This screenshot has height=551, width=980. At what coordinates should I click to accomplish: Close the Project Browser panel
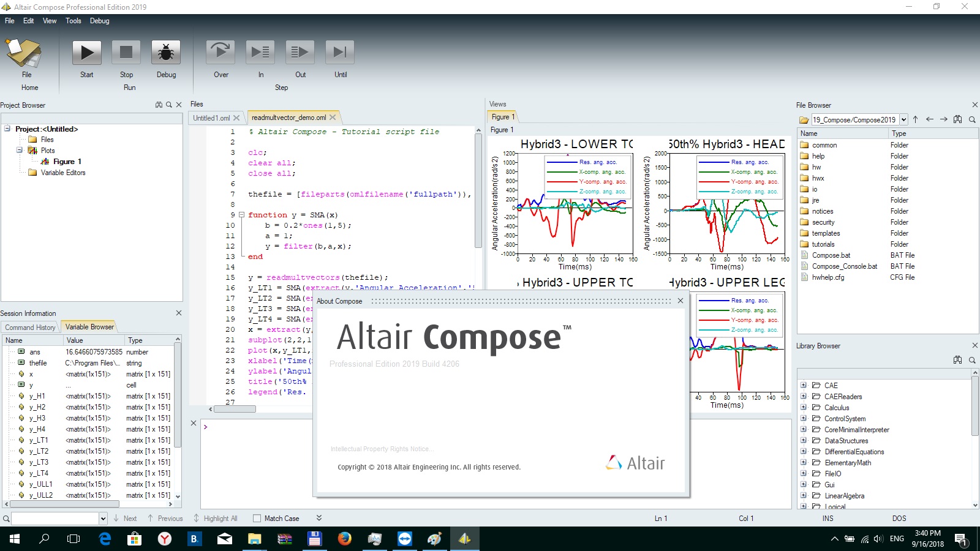179,105
